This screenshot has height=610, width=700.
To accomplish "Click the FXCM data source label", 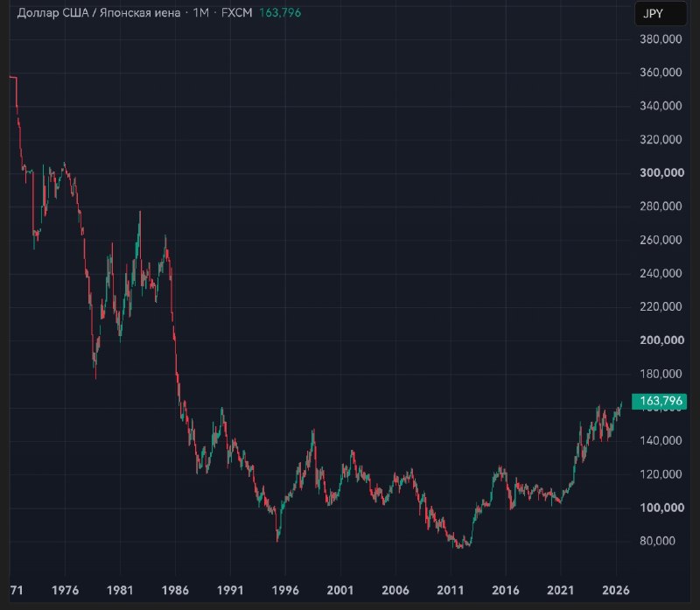I will click(x=236, y=12).
